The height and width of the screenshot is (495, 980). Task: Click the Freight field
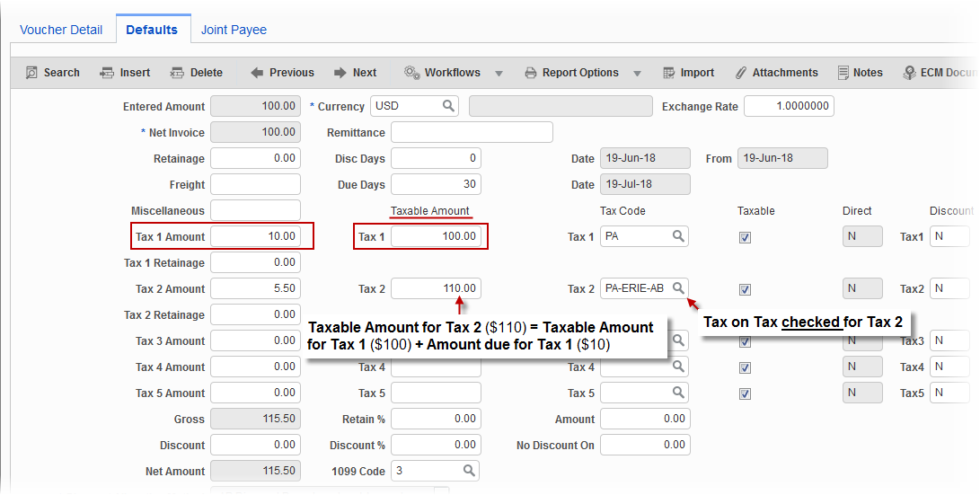pos(256,184)
